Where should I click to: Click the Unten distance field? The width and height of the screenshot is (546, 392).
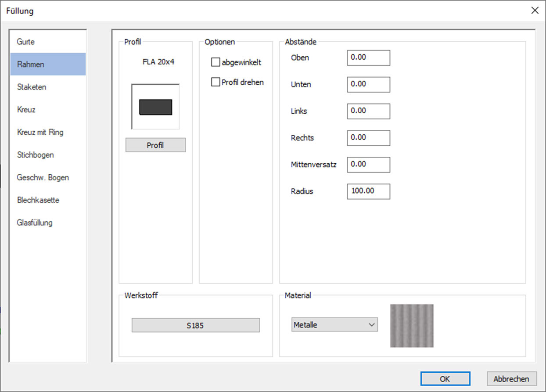click(x=368, y=84)
